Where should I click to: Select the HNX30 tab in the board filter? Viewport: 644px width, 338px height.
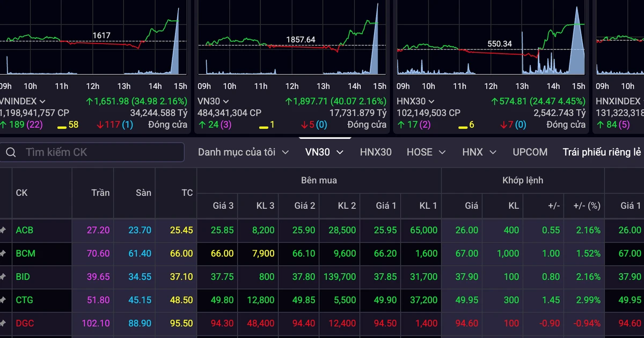(375, 152)
